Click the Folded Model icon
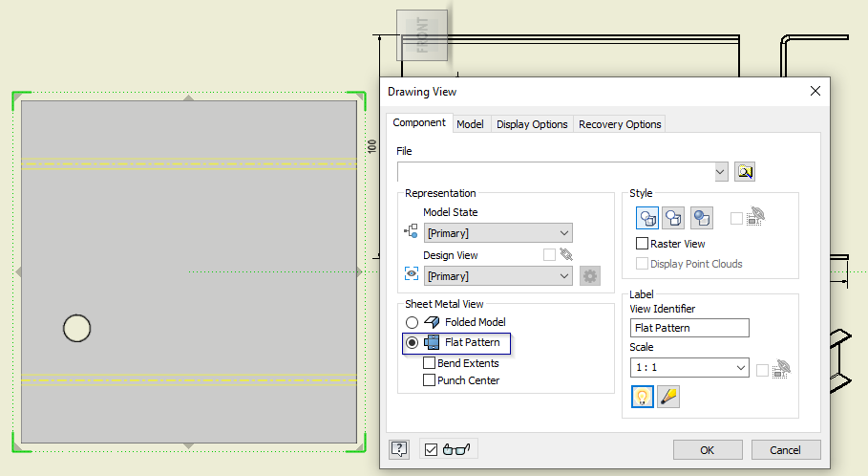868x476 pixels. point(432,322)
